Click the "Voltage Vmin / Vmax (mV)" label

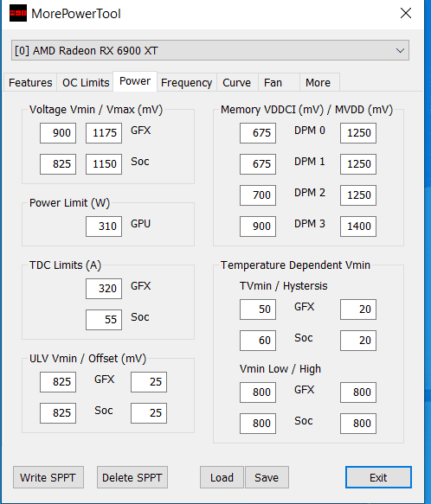[96, 110]
